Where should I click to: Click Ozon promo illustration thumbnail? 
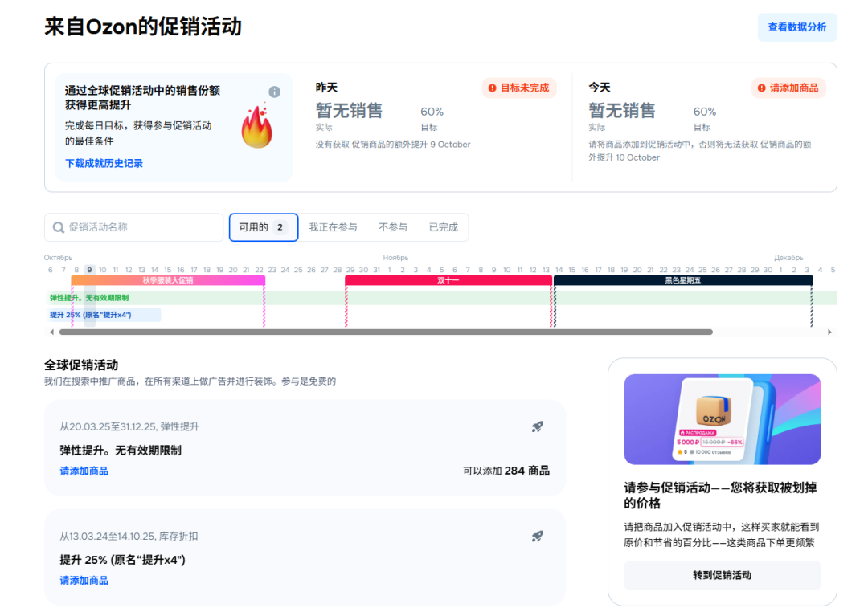click(722, 419)
